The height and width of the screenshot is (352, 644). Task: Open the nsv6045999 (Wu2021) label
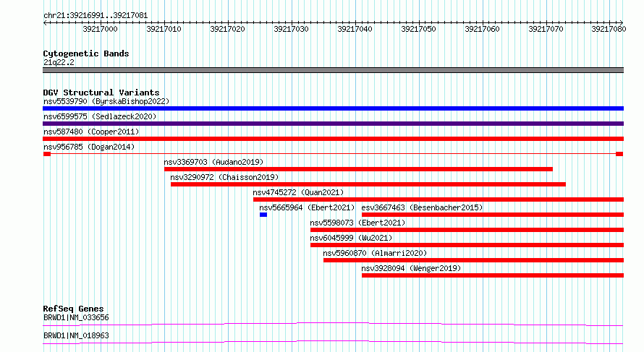click(351, 238)
